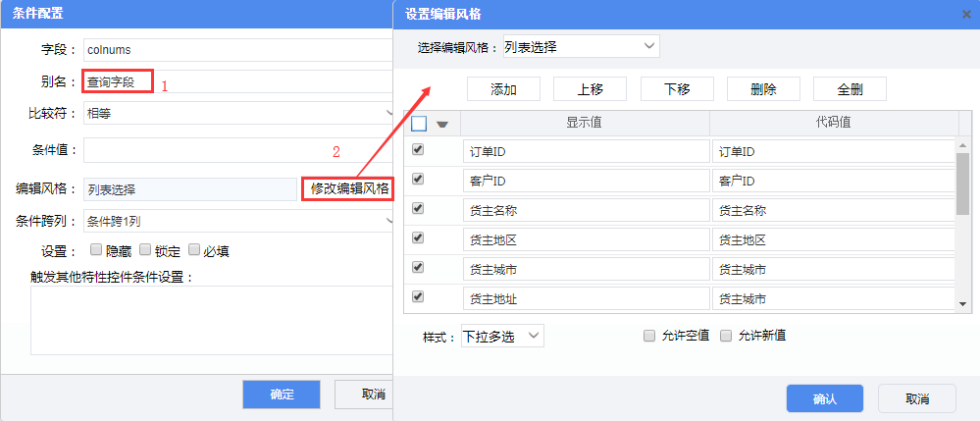Uncheck the 订单ID row checkbox
Viewport: 980px width, 421px height.
click(419, 150)
